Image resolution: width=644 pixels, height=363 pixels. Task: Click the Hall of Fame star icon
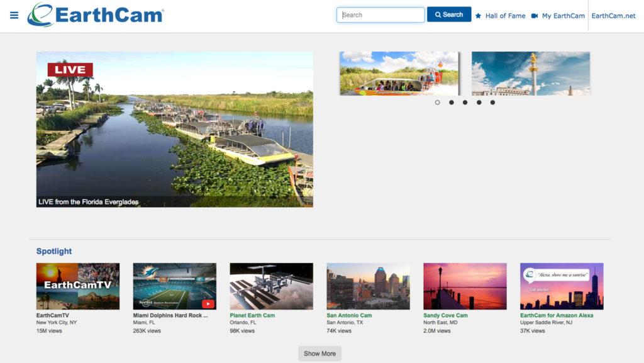pos(478,16)
